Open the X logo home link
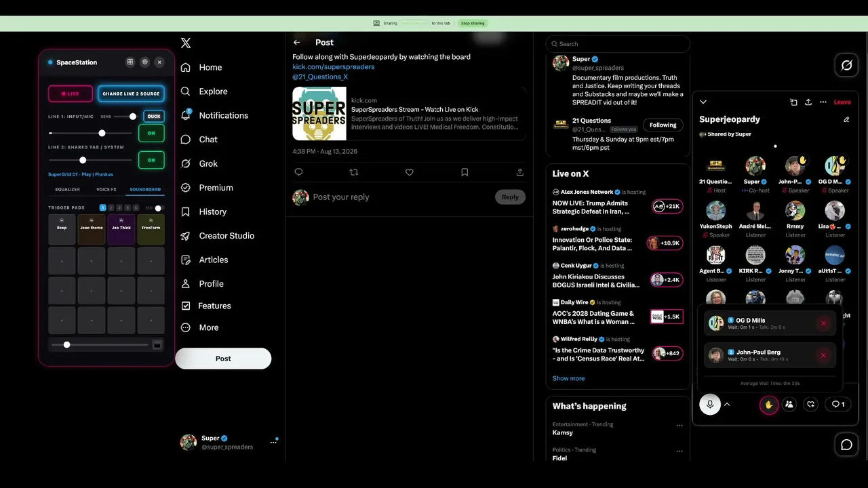Image resolution: width=868 pixels, height=488 pixels. pos(186,43)
